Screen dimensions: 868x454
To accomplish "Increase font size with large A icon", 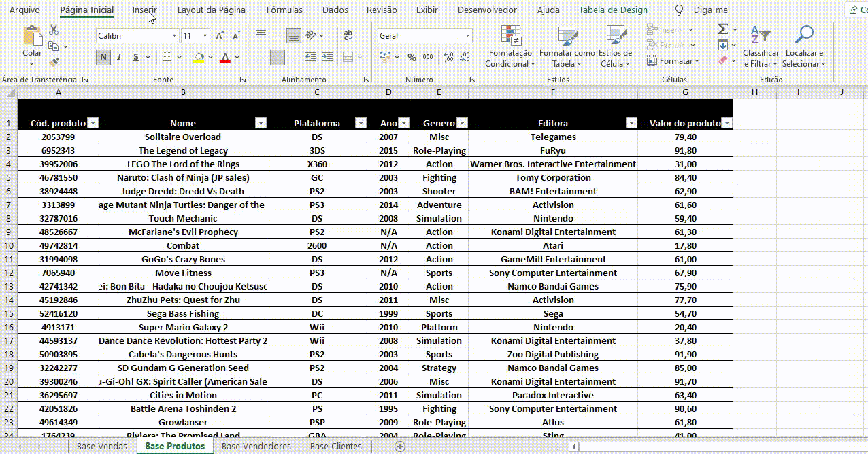I will (220, 36).
